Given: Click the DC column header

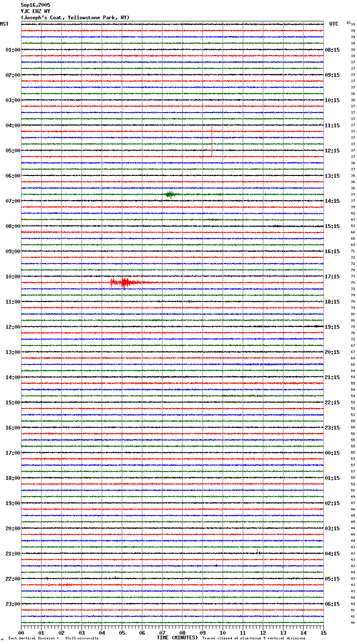Looking at the screenshot, I should click(349, 23).
